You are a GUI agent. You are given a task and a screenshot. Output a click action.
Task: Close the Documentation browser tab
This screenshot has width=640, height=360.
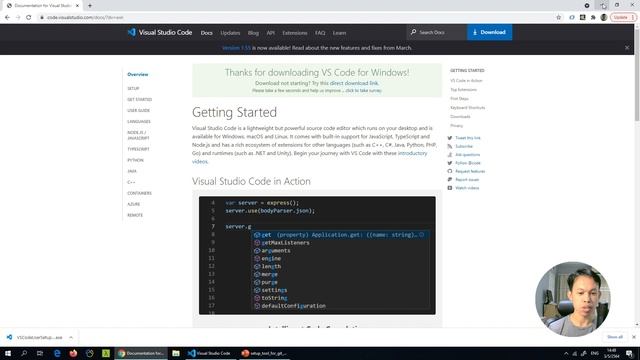[x=77, y=6]
